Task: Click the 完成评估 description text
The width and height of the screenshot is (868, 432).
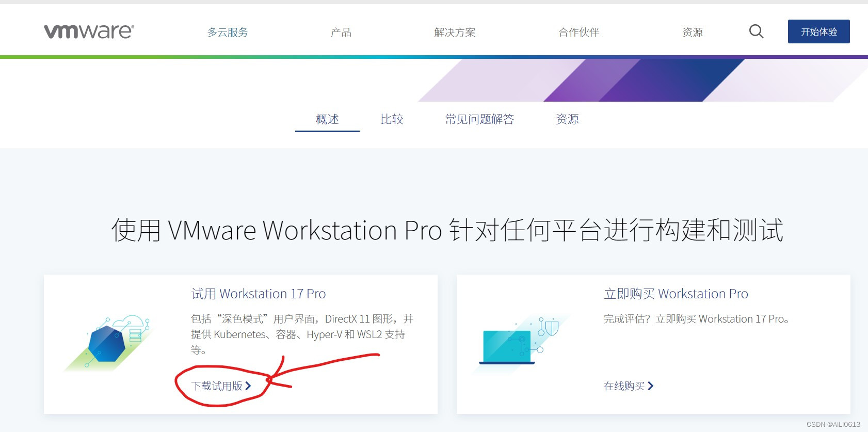Action: click(696, 319)
